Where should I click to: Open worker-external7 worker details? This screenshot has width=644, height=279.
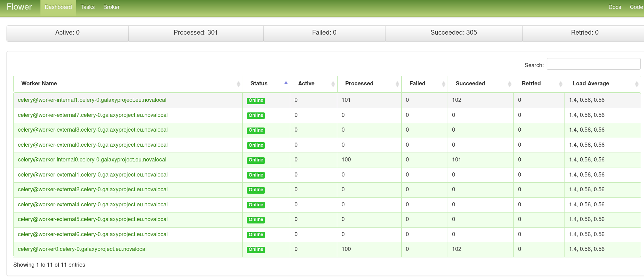pyautogui.click(x=93, y=115)
